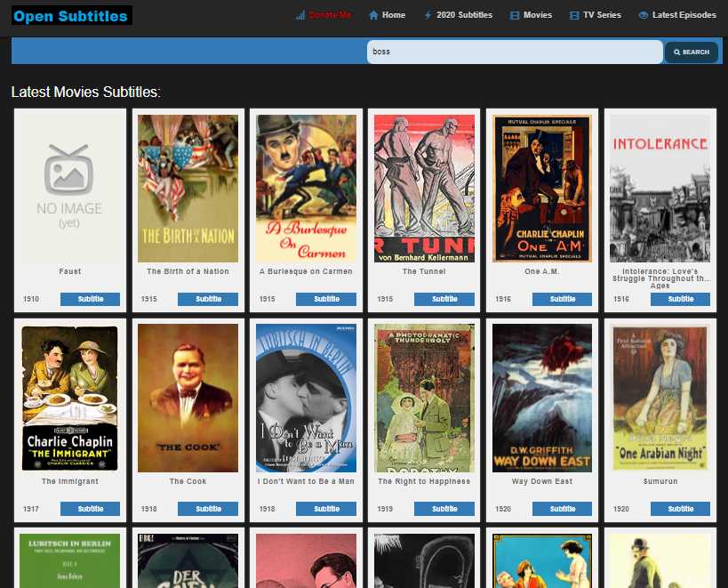Open The Birth of a Nation poster
Screen dimensions: 728x588
point(188,188)
